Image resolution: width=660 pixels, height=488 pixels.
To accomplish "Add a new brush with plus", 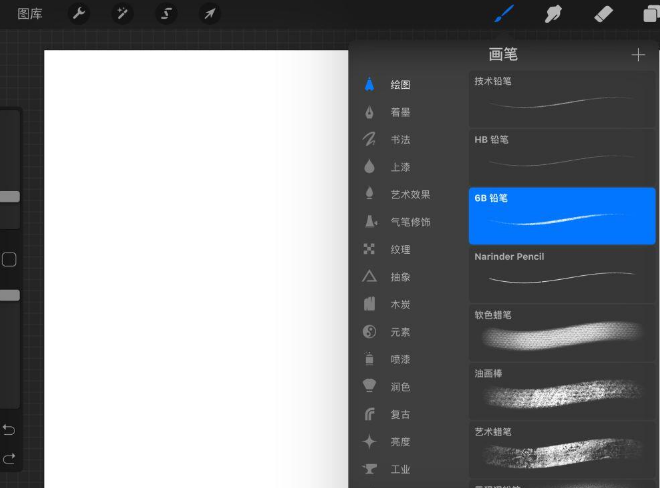I will click(638, 55).
